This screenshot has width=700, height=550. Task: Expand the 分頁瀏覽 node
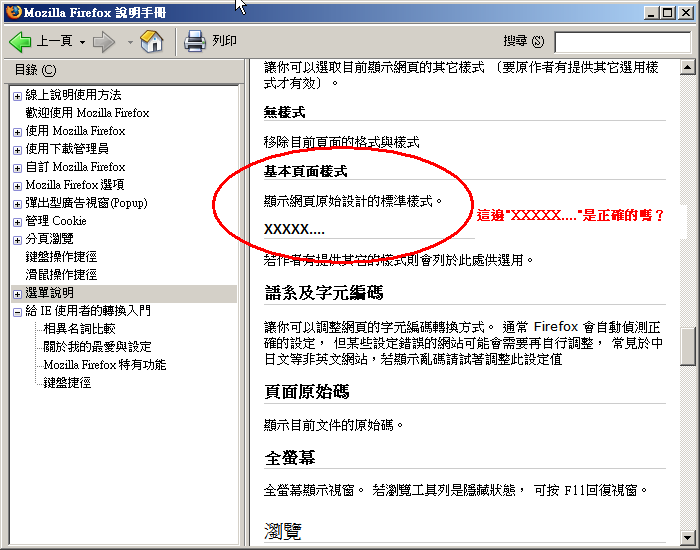point(17,240)
